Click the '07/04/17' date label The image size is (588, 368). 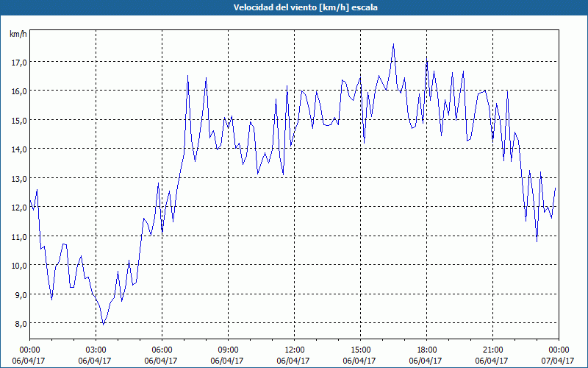(x=558, y=361)
